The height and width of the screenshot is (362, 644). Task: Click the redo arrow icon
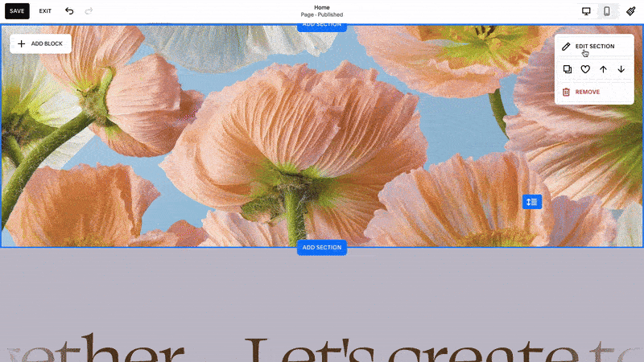(x=89, y=11)
